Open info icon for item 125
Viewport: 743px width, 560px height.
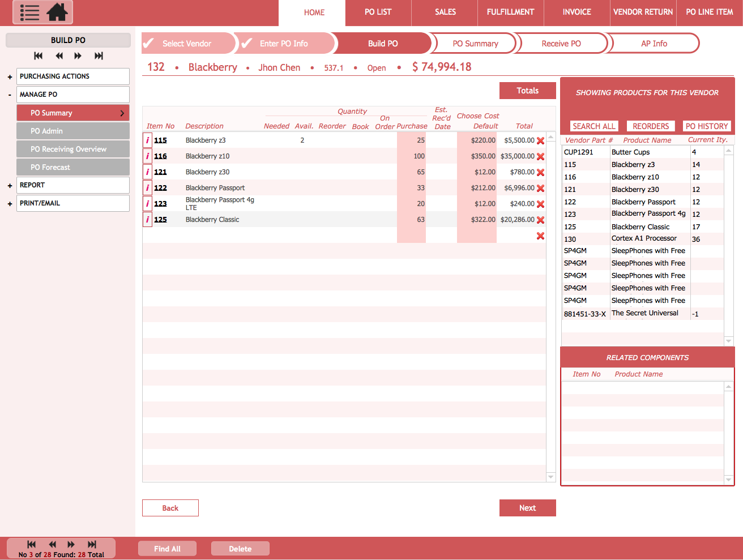(147, 220)
